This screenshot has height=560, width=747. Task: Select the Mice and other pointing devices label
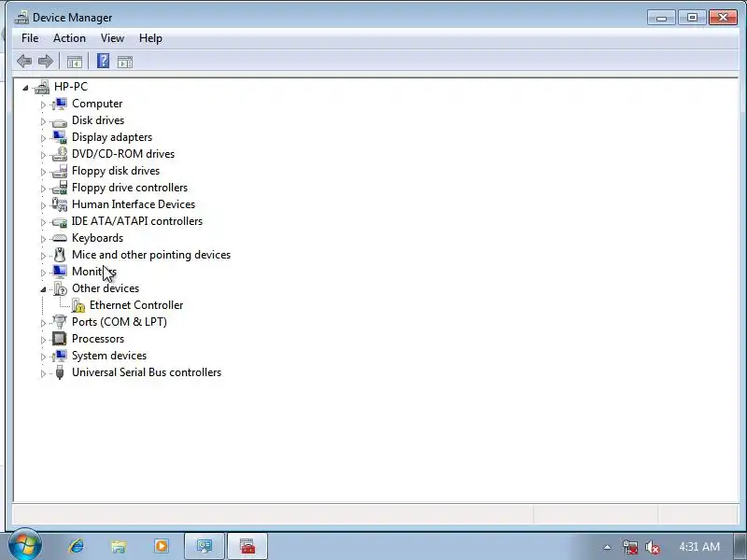(151, 255)
